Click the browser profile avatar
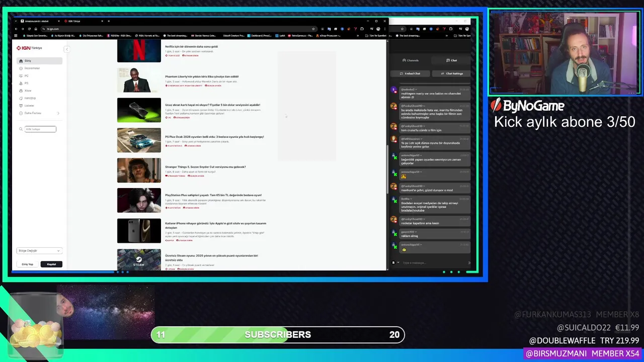644x362 pixels. [378, 29]
